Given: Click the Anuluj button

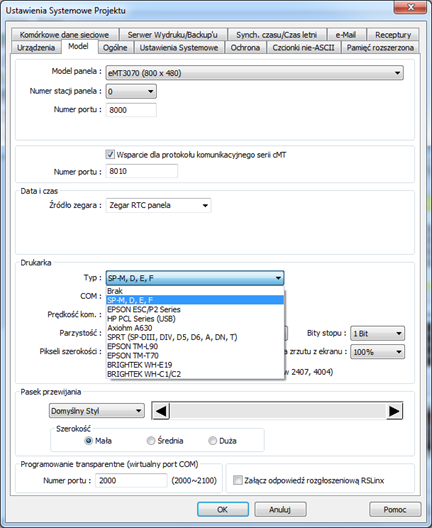Looking at the screenshot, I should tap(280, 509).
